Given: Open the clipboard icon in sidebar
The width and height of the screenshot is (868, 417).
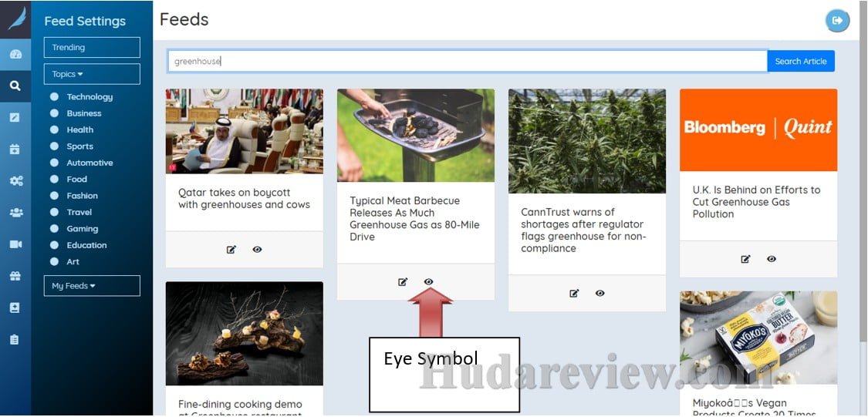Looking at the screenshot, I should point(15,340).
